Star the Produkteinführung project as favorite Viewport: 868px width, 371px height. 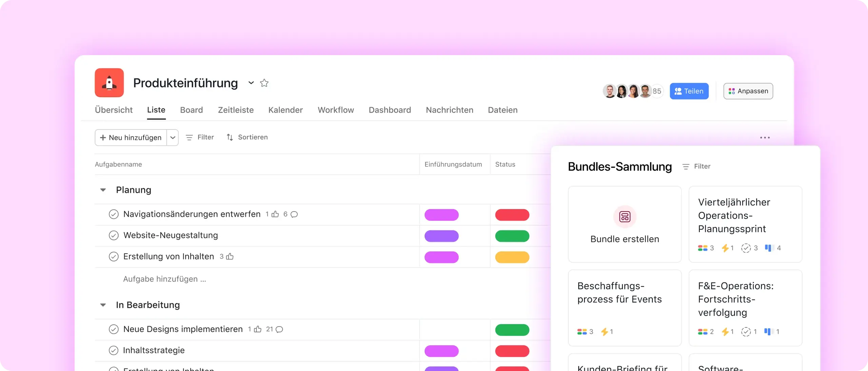click(264, 83)
